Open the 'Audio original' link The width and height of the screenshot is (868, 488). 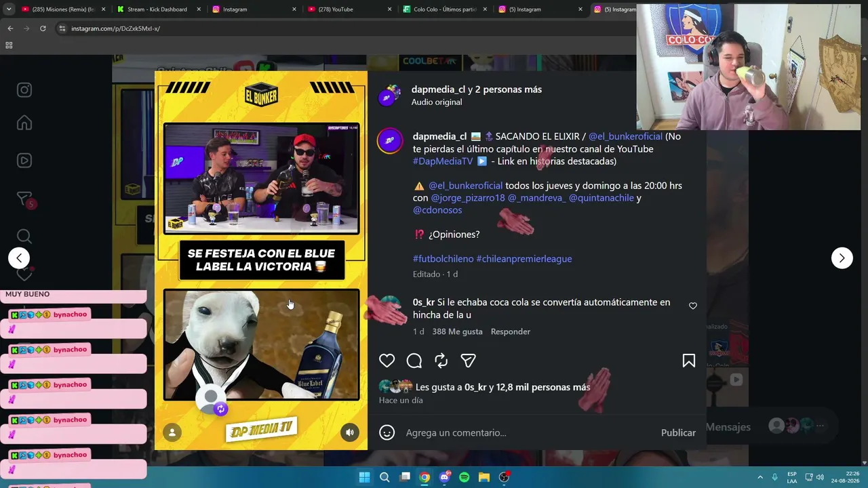click(x=437, y=102)
